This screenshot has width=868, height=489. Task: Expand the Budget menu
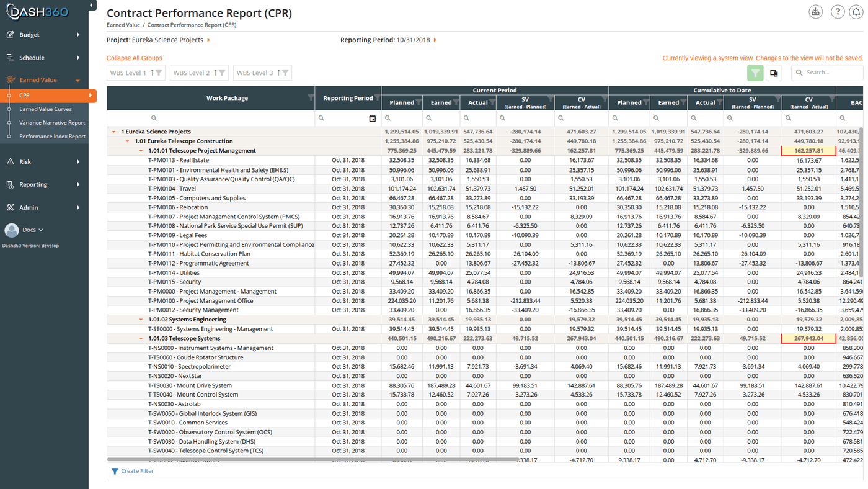(x=44, y=35)
